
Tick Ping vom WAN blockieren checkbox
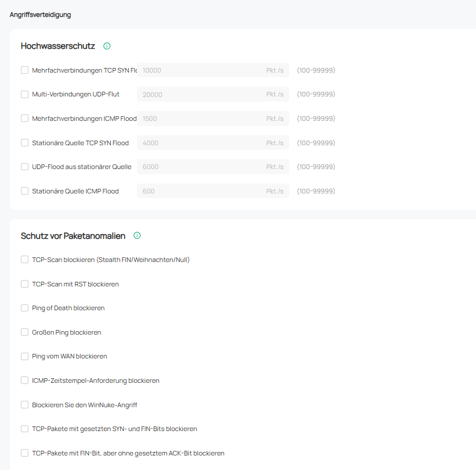(x=25, y=356)
